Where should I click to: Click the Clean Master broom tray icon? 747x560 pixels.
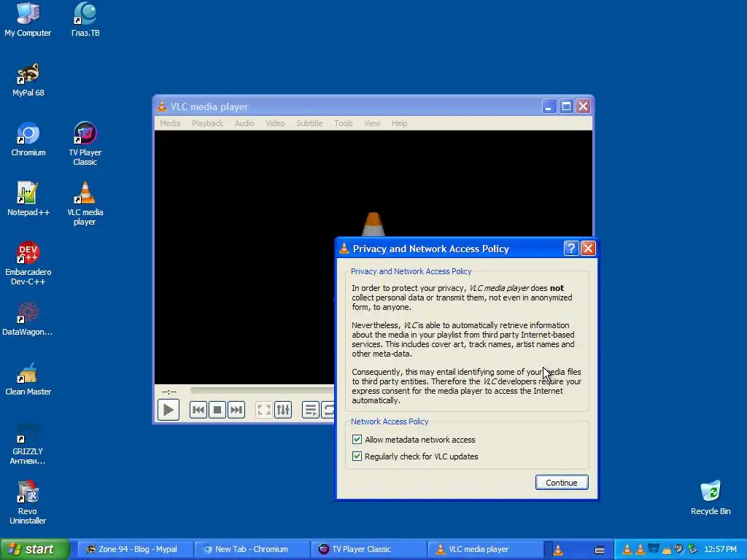click(x=667, y=549)
